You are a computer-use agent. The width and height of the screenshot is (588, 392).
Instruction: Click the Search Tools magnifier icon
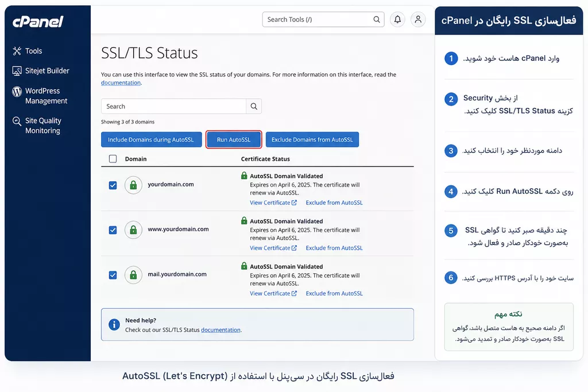(x=377, y=20)
